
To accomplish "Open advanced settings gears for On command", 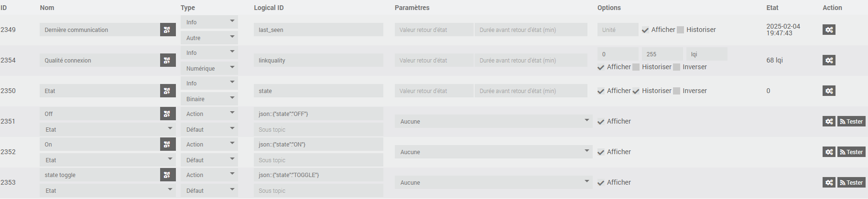I will (x=829, y=152).
